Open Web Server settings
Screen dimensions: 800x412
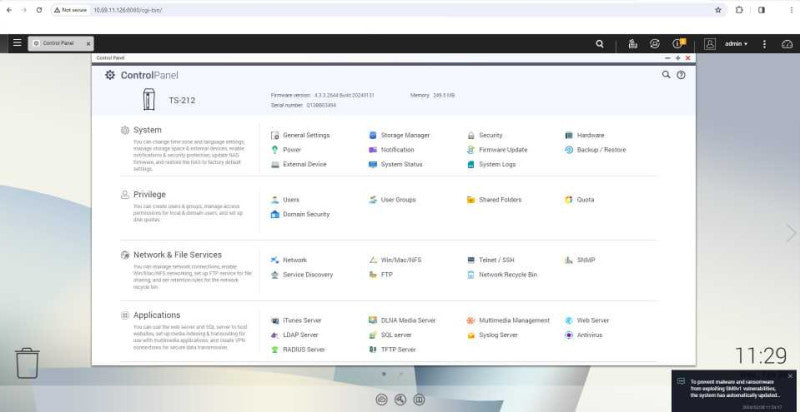point(587,320)
